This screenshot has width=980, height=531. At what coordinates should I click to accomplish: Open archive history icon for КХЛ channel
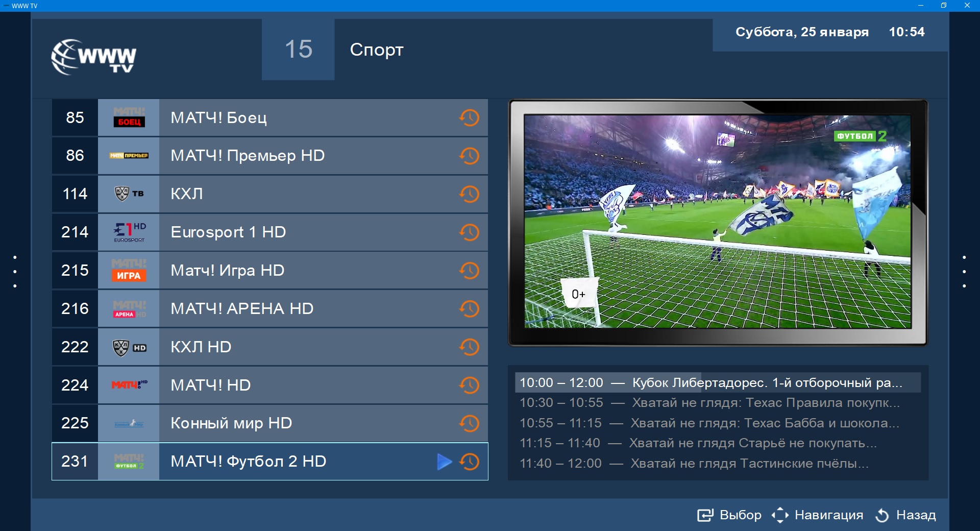[469, 194]
